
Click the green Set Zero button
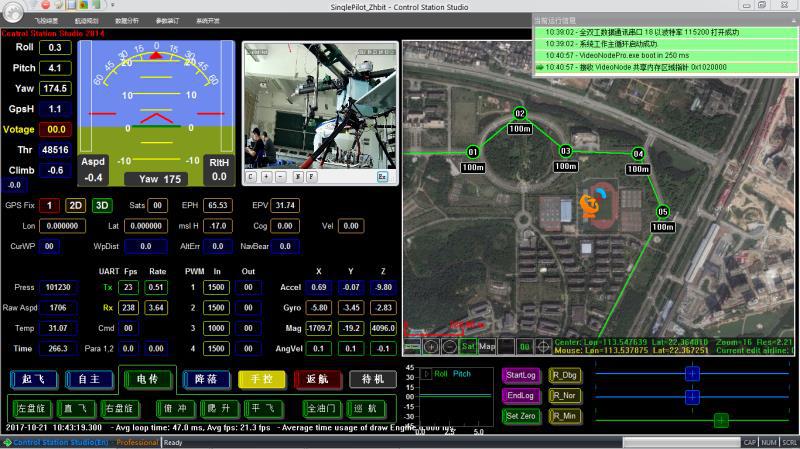[520, 416]
